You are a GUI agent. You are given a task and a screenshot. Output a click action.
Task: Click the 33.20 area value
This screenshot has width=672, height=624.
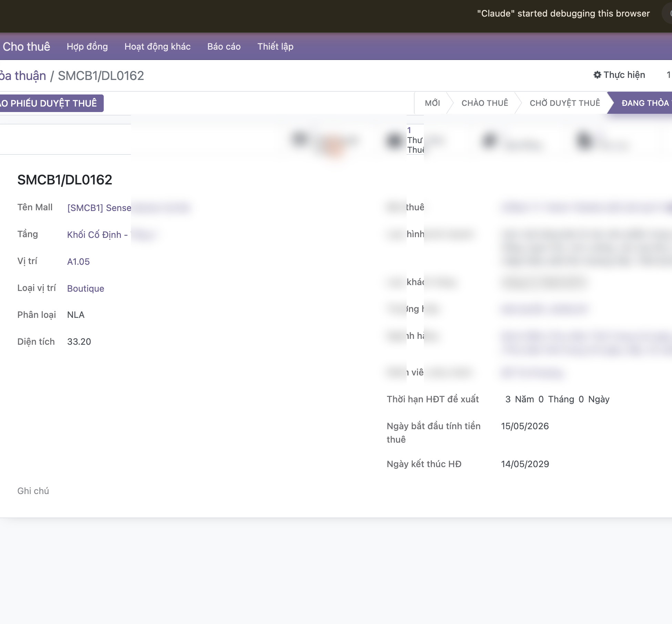pyautogui.click(x=79, y=342)
